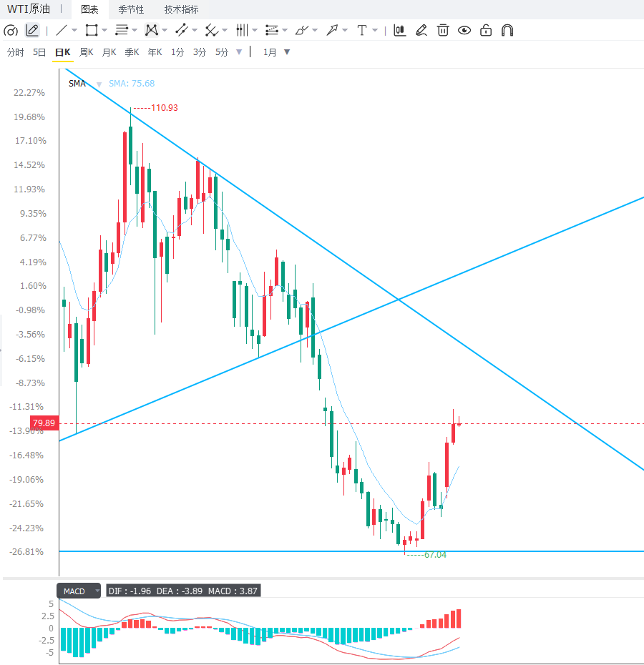
Task: Expand the cycle lines tool dropdown
Action: coord(255,31)
